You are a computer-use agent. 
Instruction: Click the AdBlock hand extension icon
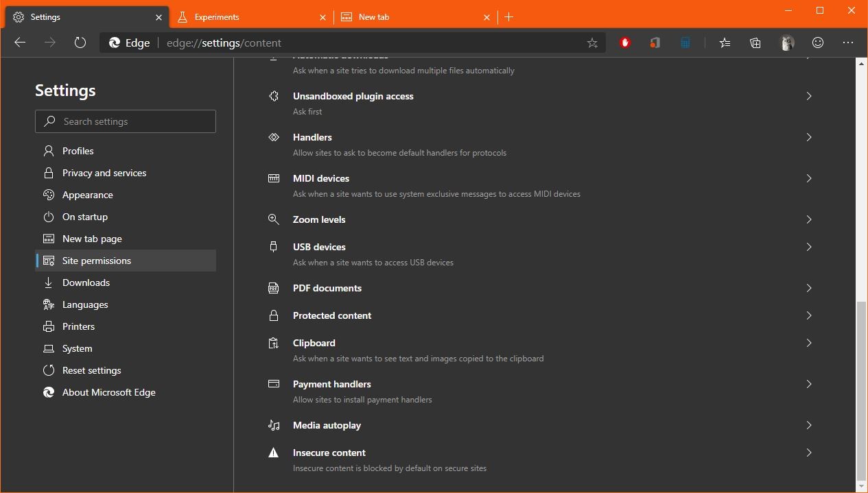tap(625, 42)
